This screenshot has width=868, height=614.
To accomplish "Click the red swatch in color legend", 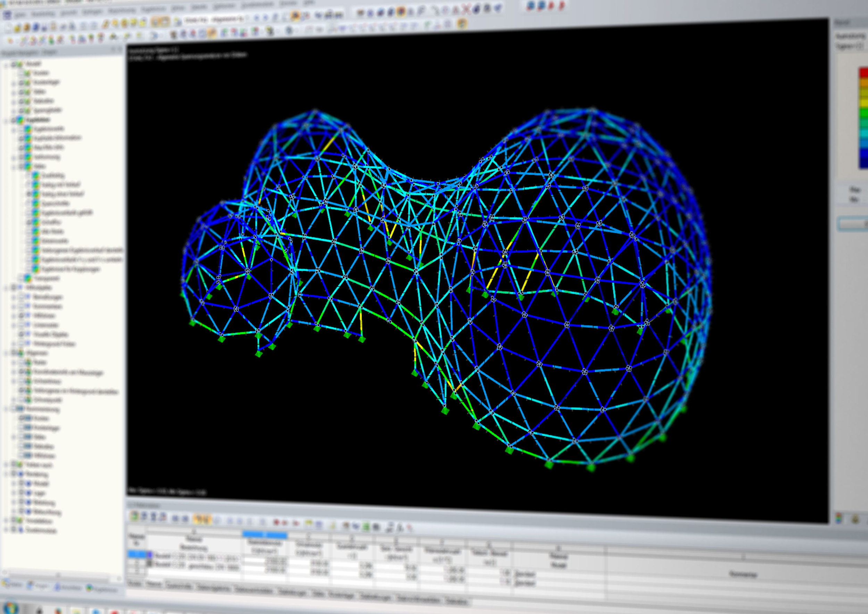I will click(863, 73).
